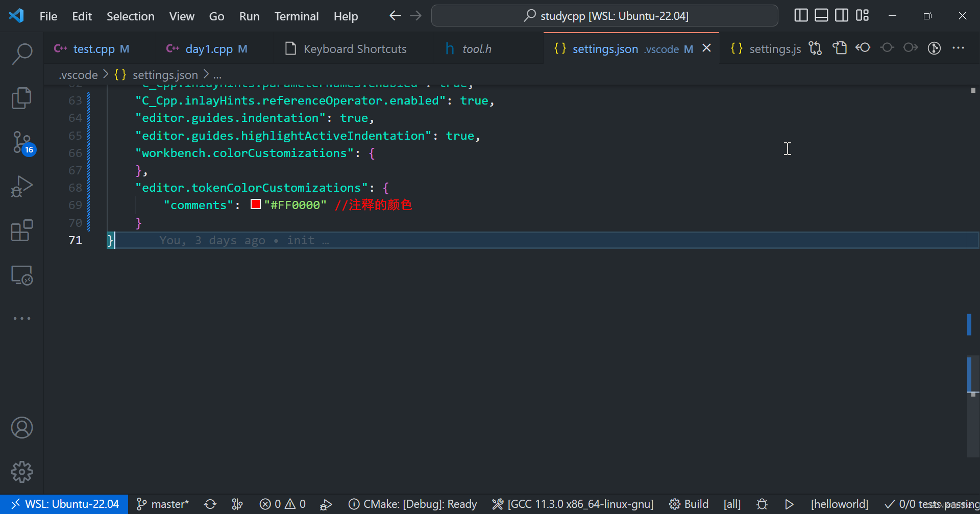The height and width of the screenshot is (514, 980).
Task: Switch to the day1.cpp tab
Action: [x=215, y=49]
